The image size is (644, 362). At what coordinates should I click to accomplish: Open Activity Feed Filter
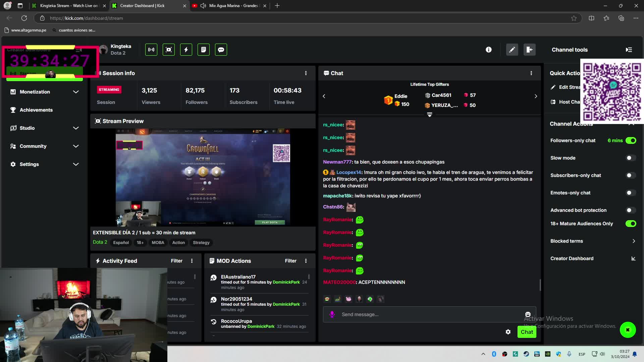coord(176,261)
